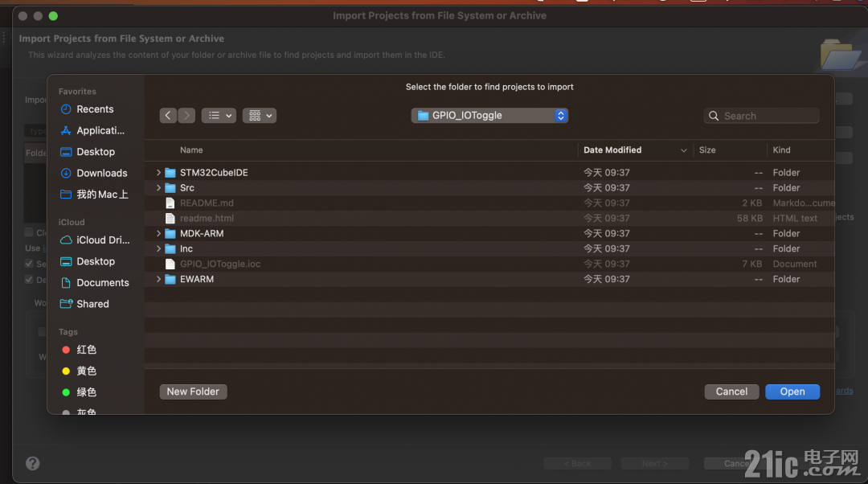Open Applications in the sidebar
The width and height of the screenshot is (868, 484).
100,131
